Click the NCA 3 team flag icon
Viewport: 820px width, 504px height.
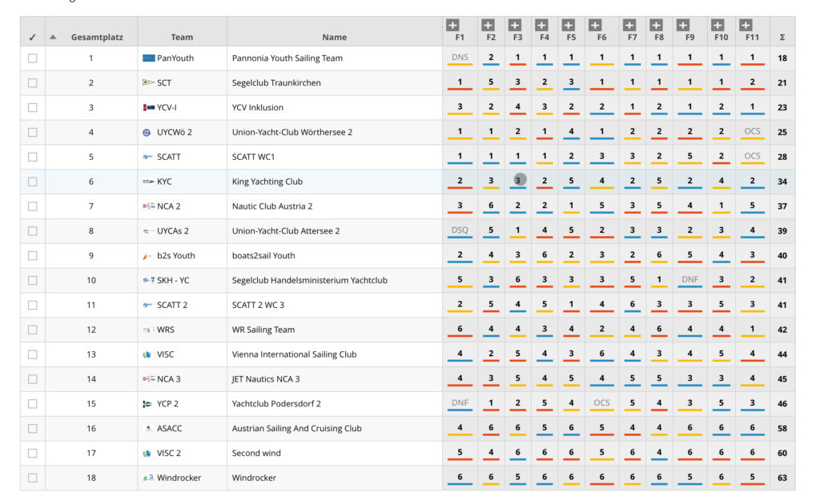pyautogui.click(x=148, y=379)
